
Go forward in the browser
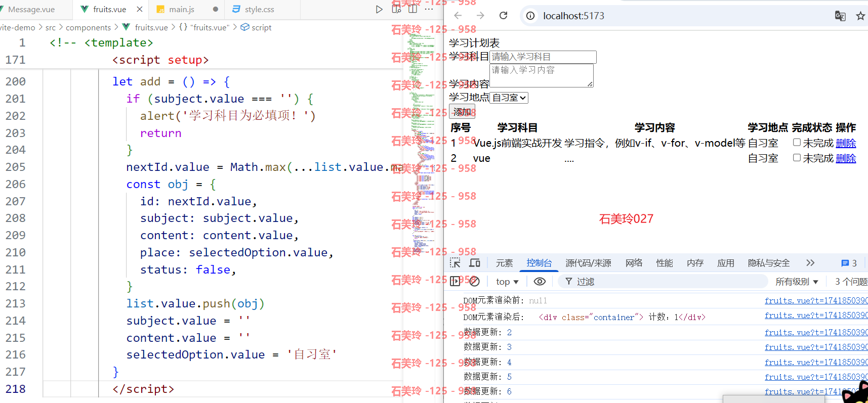point(480,16)
